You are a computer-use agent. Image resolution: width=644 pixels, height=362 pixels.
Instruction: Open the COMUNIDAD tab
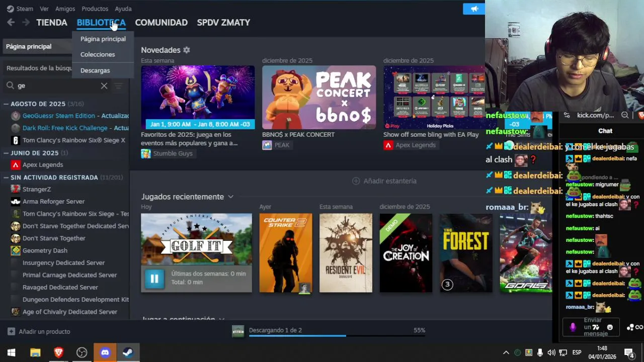162,23
